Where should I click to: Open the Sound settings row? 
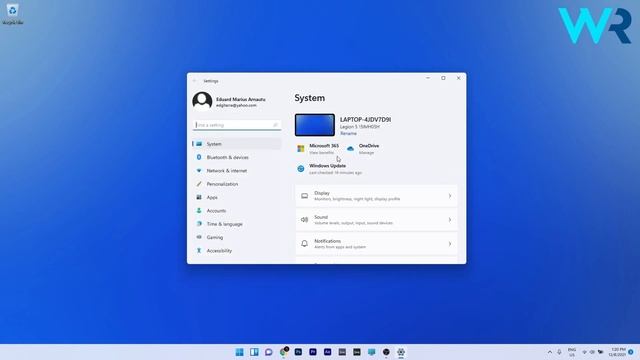pos(376,220)
